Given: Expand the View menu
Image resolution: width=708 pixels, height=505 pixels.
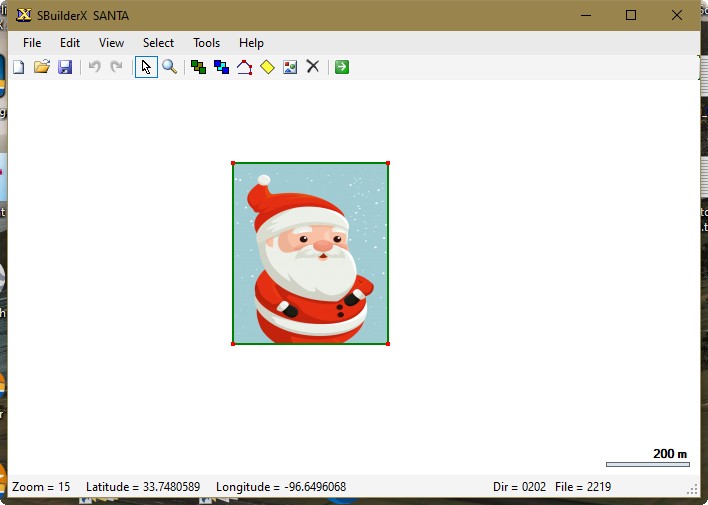Looking at the screenshot, I should coord(111,43).
